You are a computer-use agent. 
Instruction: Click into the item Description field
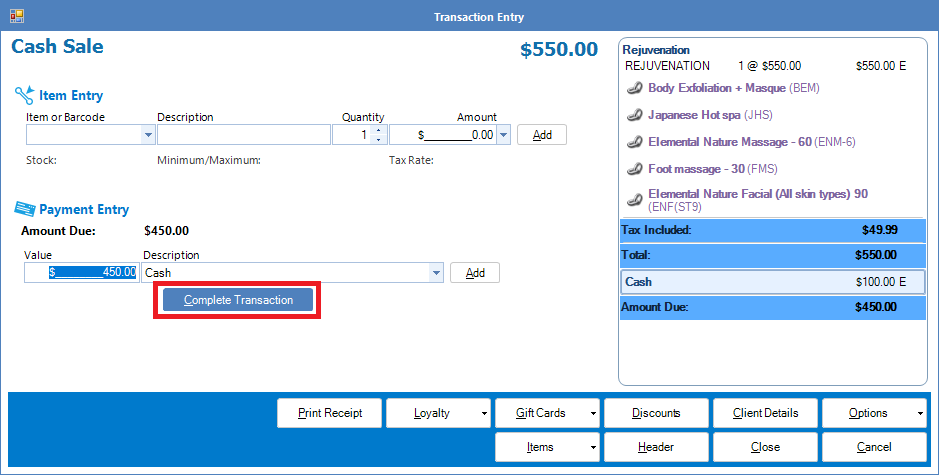243,135
